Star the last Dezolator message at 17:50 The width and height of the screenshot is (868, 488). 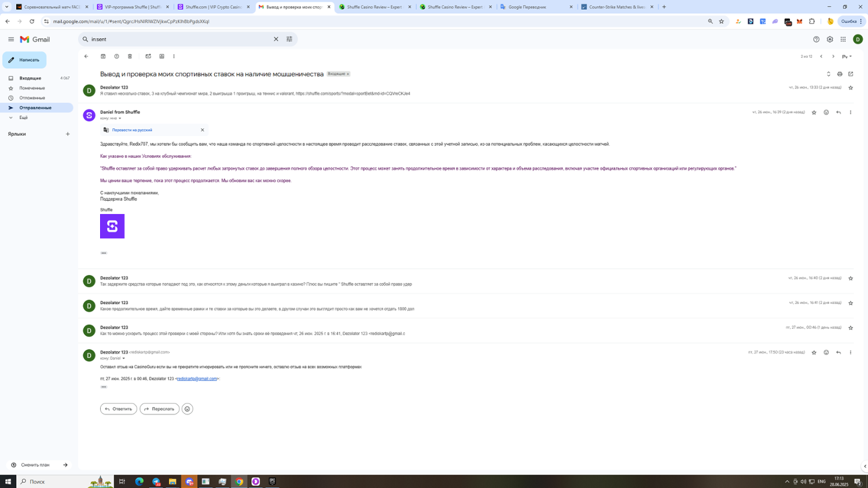coord(814,353)
